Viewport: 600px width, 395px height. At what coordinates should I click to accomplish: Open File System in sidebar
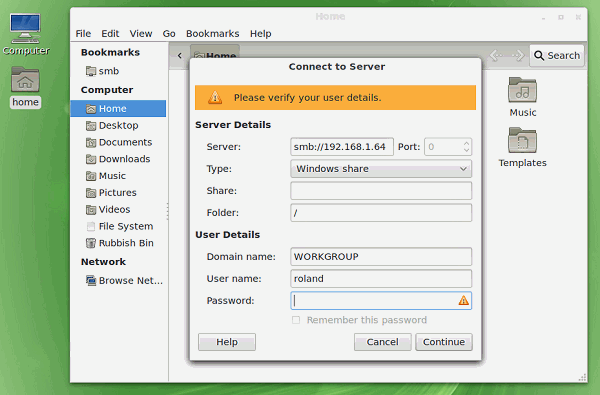click(118, 227)
